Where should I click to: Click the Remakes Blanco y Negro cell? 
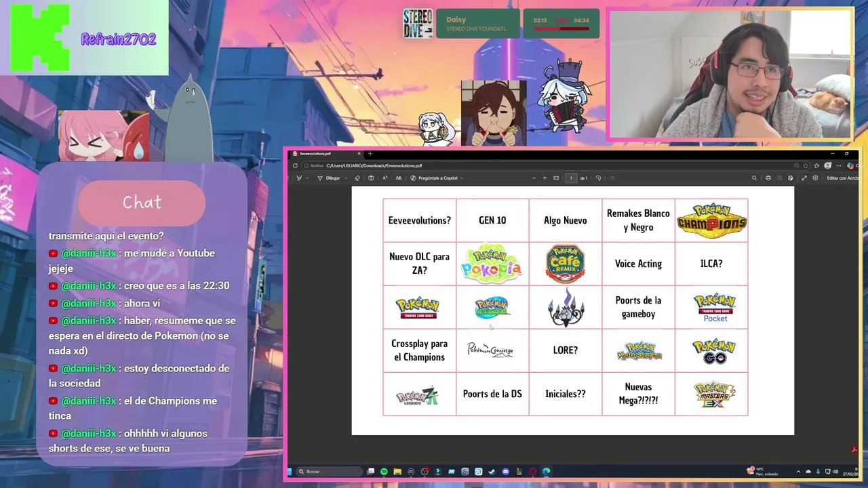638,220
